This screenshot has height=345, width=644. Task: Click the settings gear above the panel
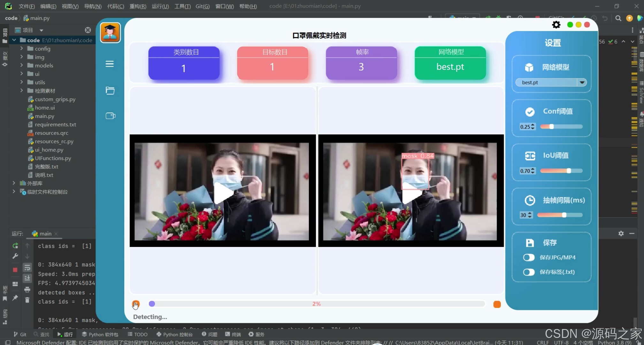coord(556,25)
